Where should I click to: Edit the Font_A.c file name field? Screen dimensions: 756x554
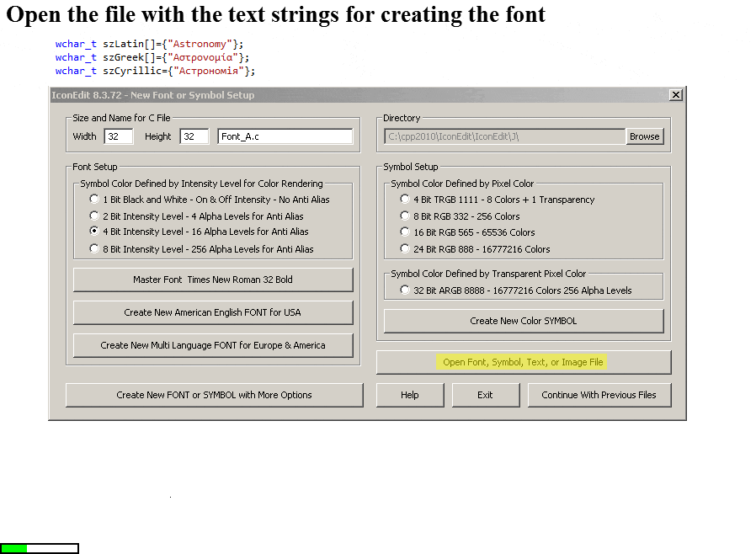(x=285, y=136)
